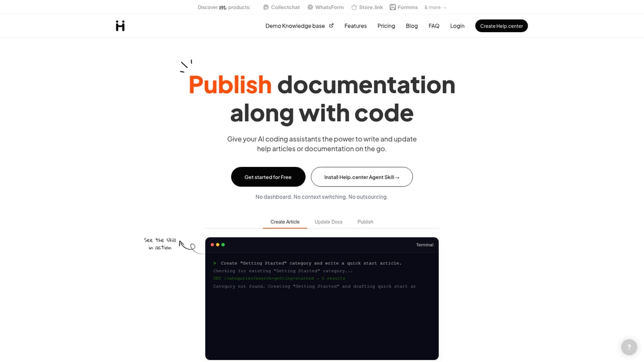Click the 'No dashboard. No context switching' text
The image size is (644, 362).
pyautogui.click(x=321, y=197)
